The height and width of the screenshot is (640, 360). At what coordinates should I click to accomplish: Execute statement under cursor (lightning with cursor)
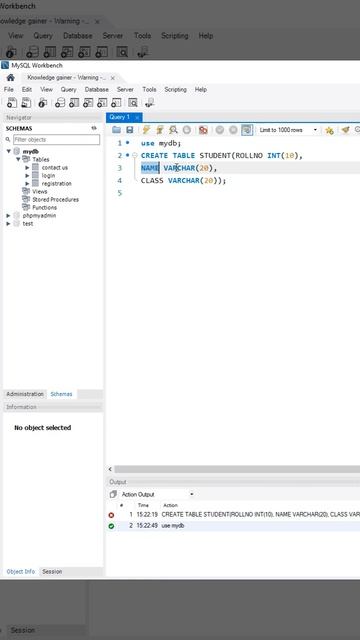click(x=160, y=130)
